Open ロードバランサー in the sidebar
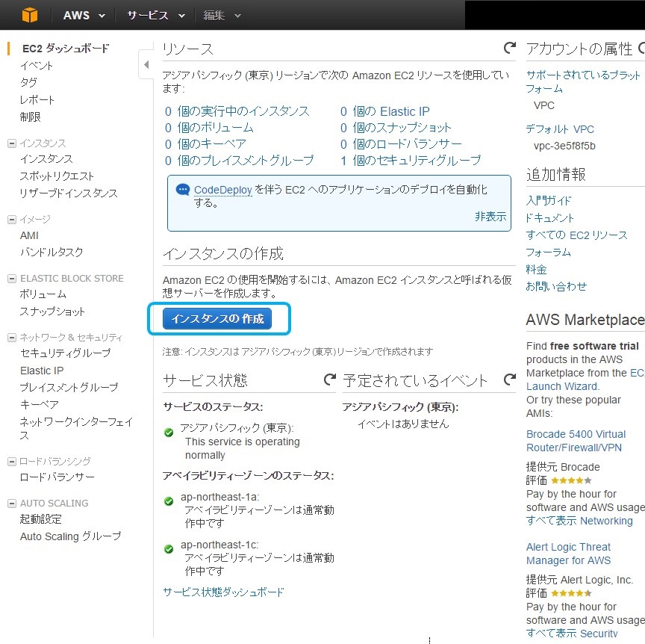 click(x=57, y=477)
